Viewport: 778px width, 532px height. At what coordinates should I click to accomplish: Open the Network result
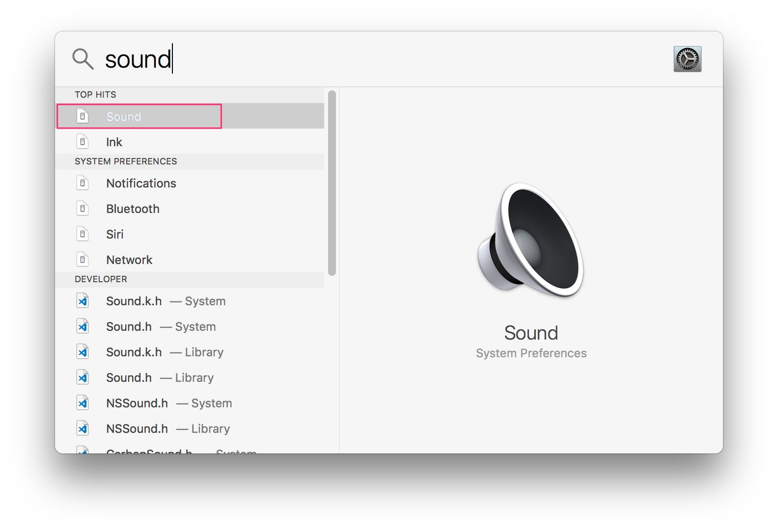pyautogui.click(x=190, y=260)
